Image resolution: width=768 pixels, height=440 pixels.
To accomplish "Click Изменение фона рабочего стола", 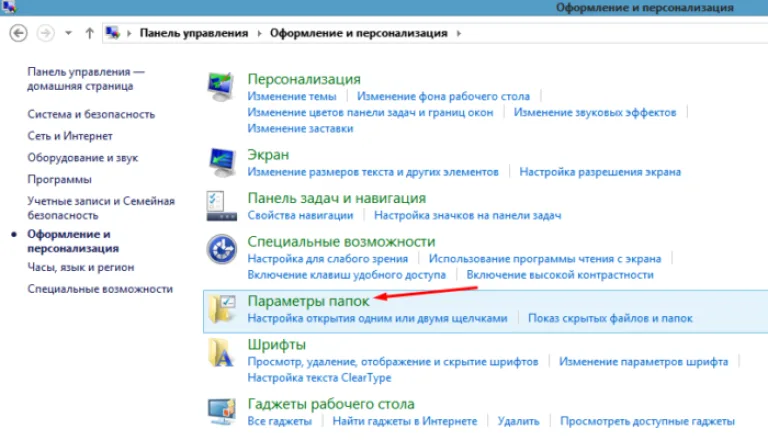I will tap(443, 96).
